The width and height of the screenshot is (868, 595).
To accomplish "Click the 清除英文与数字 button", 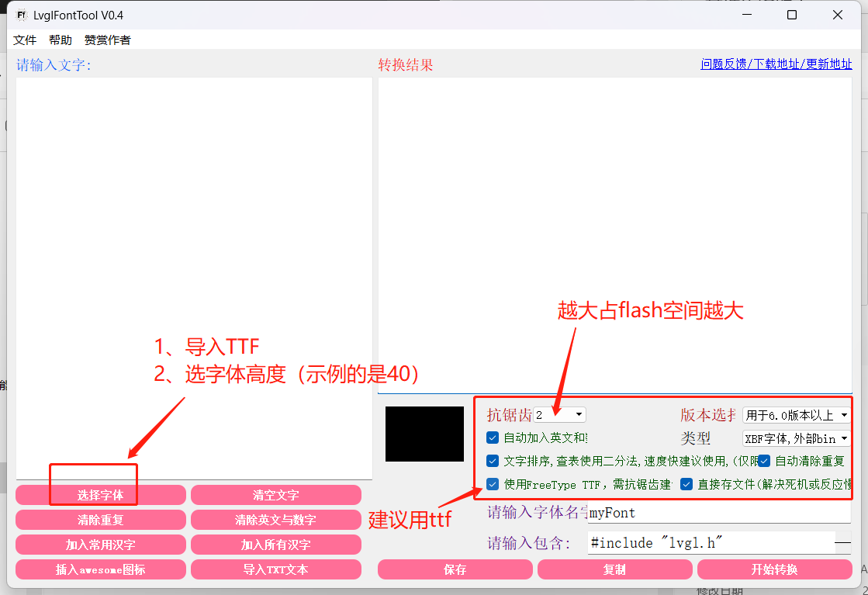I will coord(275,520).
